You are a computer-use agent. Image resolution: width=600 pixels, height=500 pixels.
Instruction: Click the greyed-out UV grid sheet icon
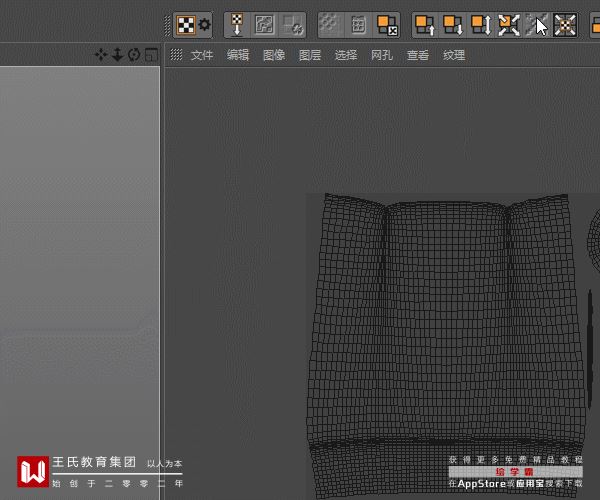[358, 25]
